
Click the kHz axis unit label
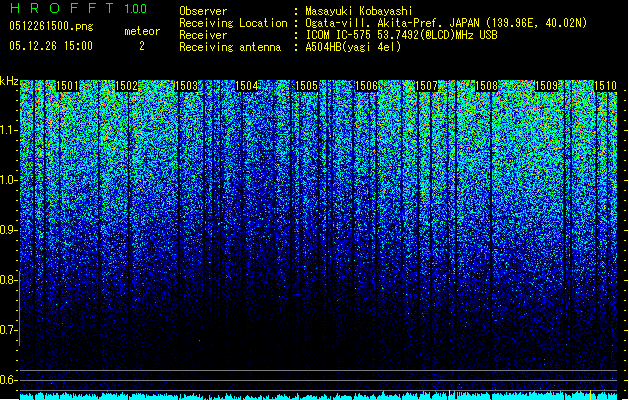(x=9, y=81)
